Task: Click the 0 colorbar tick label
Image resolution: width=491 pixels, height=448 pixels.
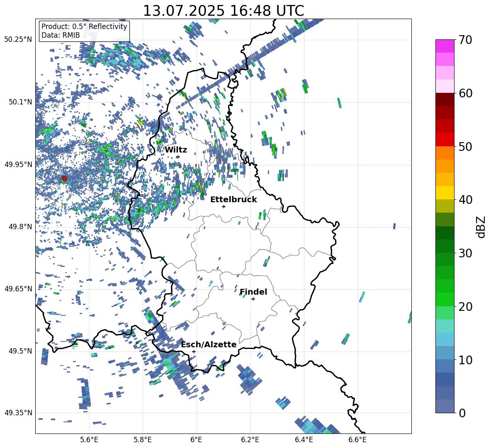Action: point(462,413)
